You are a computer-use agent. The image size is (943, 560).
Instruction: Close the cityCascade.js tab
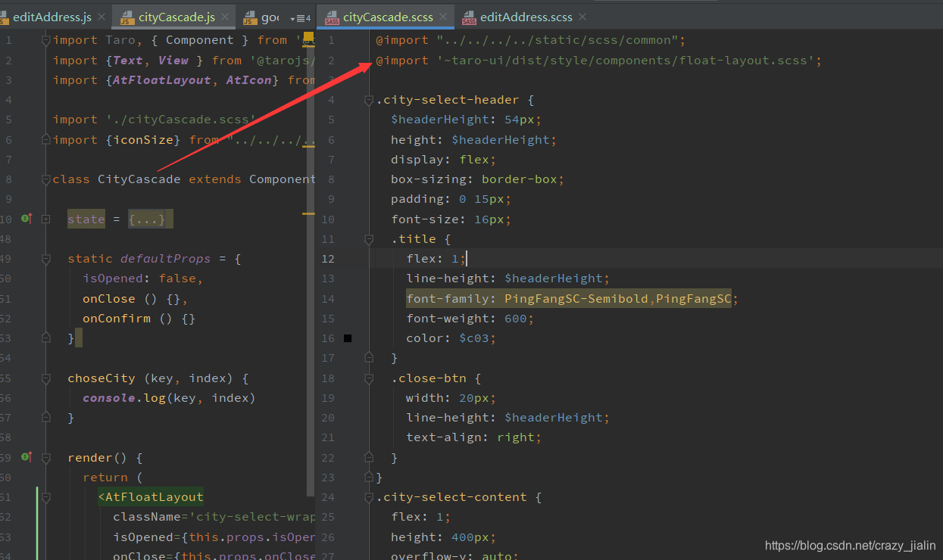point(226,17)
